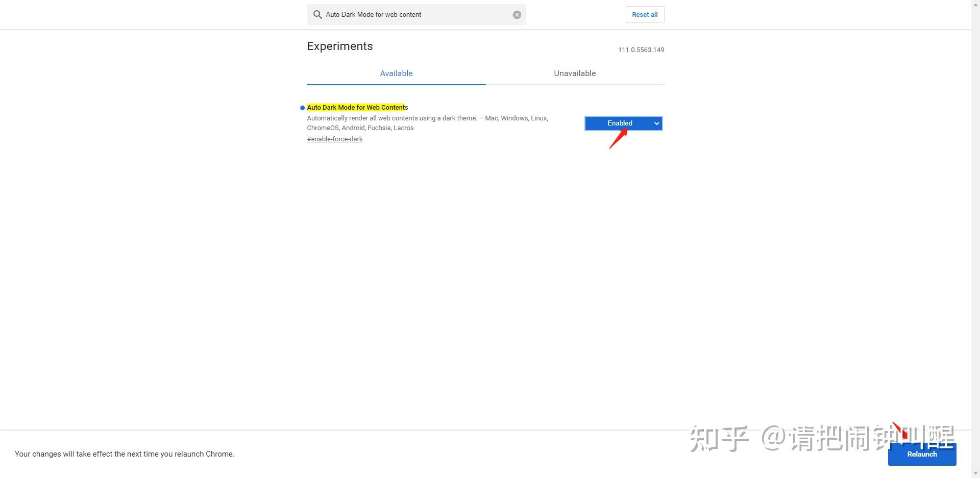
Task: Click the flag description about dark theme
Action: pos(428,123)
